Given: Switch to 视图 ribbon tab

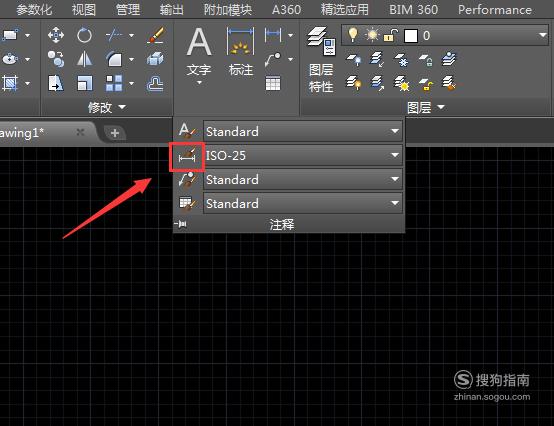Looking at the screenshot, I should [x=84, y=10].
